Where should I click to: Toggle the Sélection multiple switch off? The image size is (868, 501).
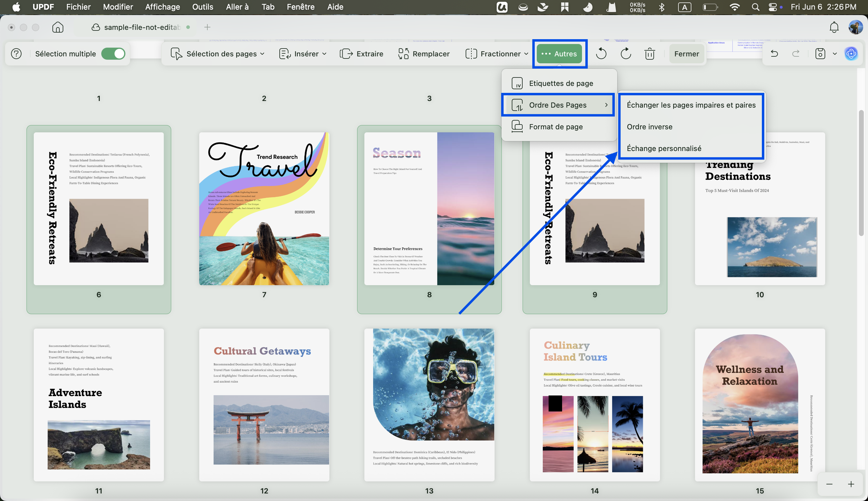pos(113,54)
